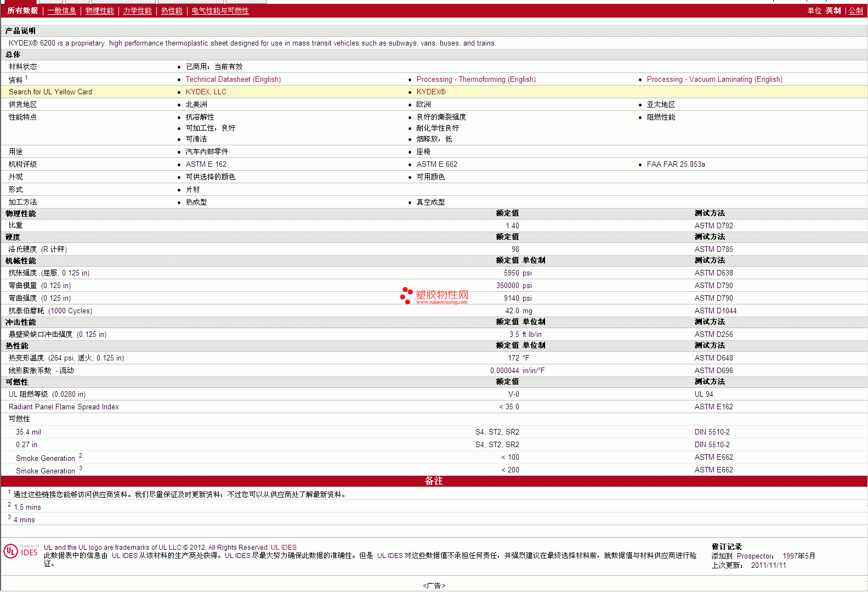Select 英制 units
This screenshot has height=592, width=868.
click(833, 10)
